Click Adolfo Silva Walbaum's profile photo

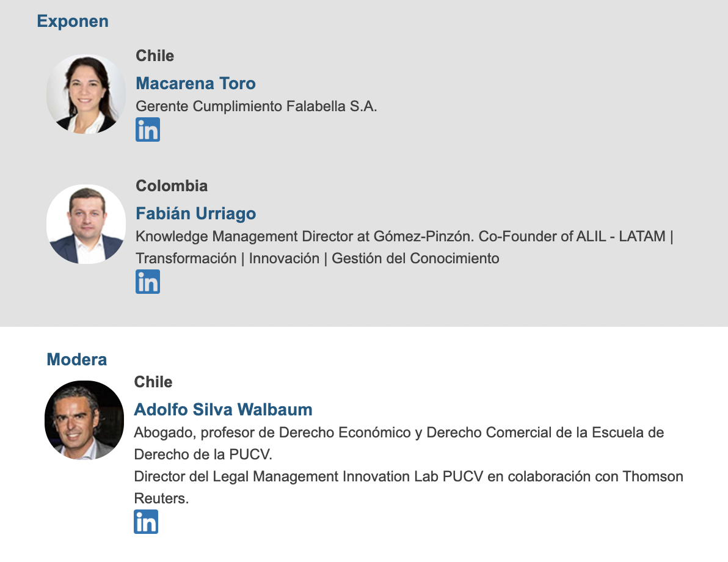coord(84,420)
